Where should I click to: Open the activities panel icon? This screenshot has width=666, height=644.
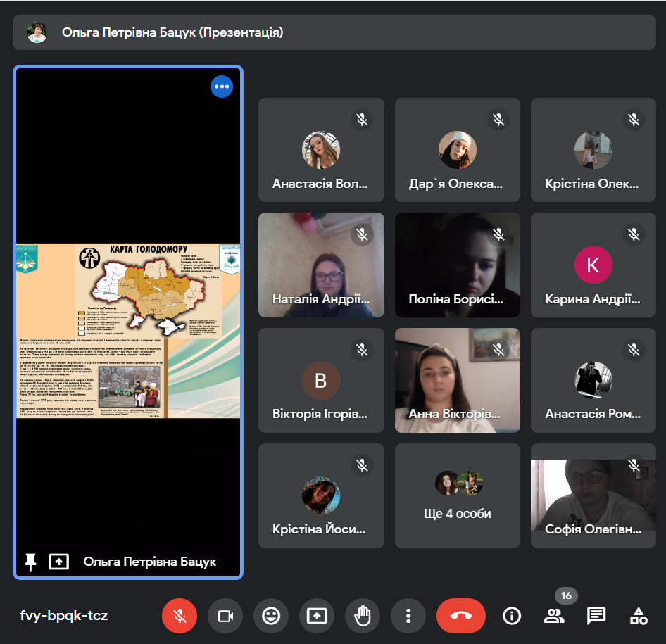(x=639, y=616)
